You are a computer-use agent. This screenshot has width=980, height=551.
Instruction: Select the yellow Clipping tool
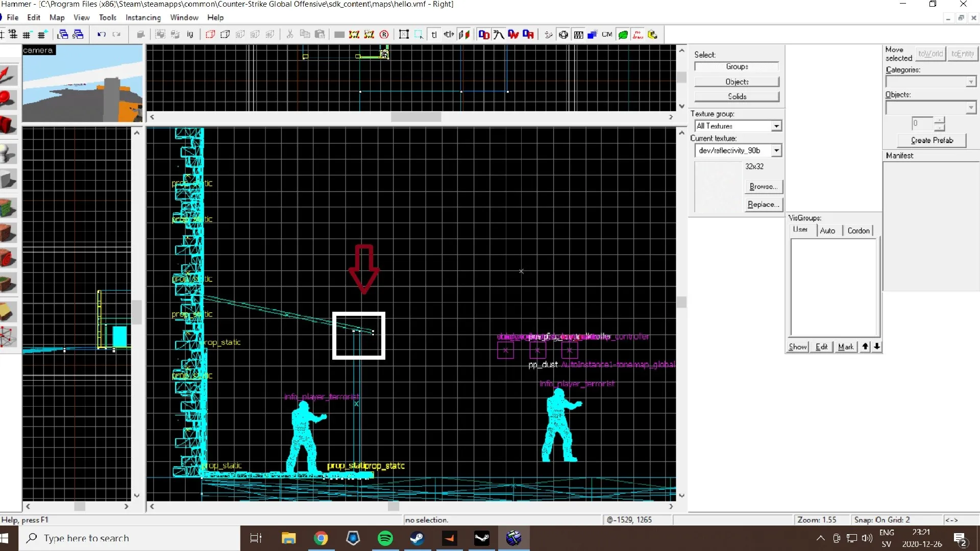coord(9,311)
